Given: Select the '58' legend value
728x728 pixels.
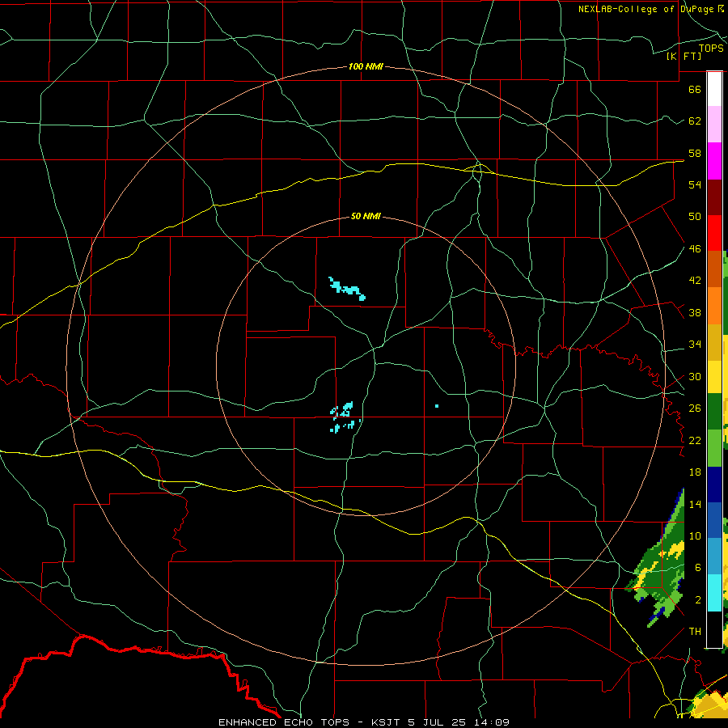Looking at the screenshot, I should tap(695, 153).
